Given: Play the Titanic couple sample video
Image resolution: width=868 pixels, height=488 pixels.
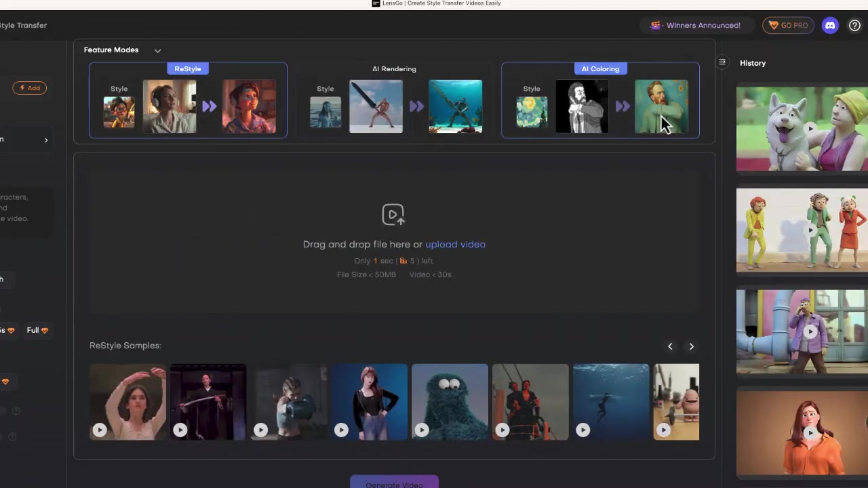Looking at the screenshot, I should click(x=502, y=430).
